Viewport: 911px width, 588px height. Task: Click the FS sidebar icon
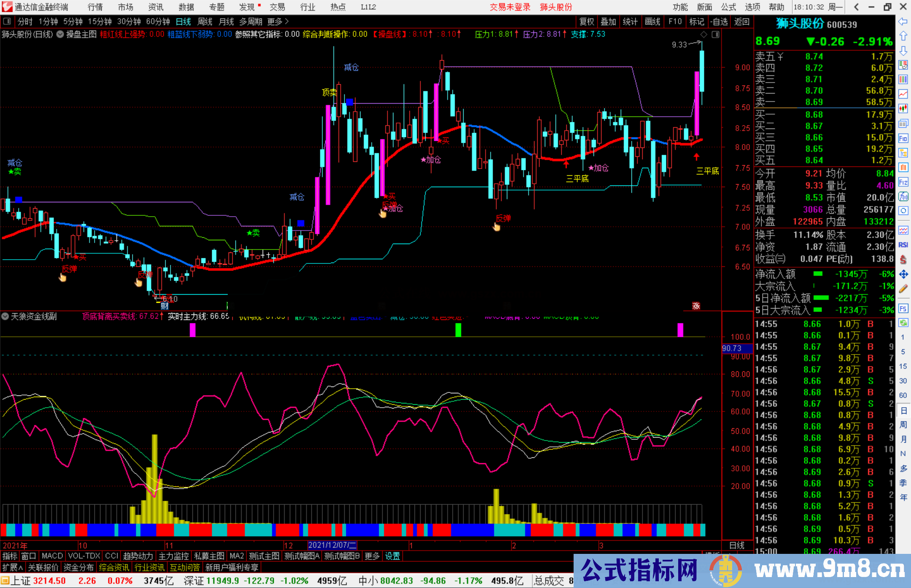903,309
